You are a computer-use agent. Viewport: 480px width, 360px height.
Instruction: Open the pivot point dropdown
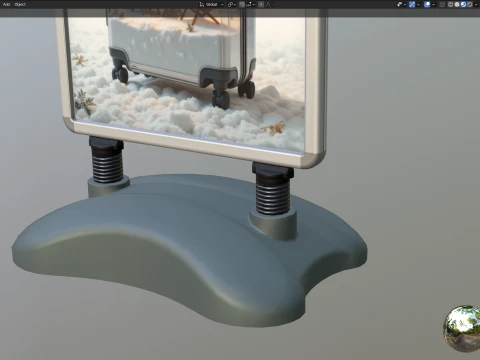pyautogui.click(x=232, y=4)
